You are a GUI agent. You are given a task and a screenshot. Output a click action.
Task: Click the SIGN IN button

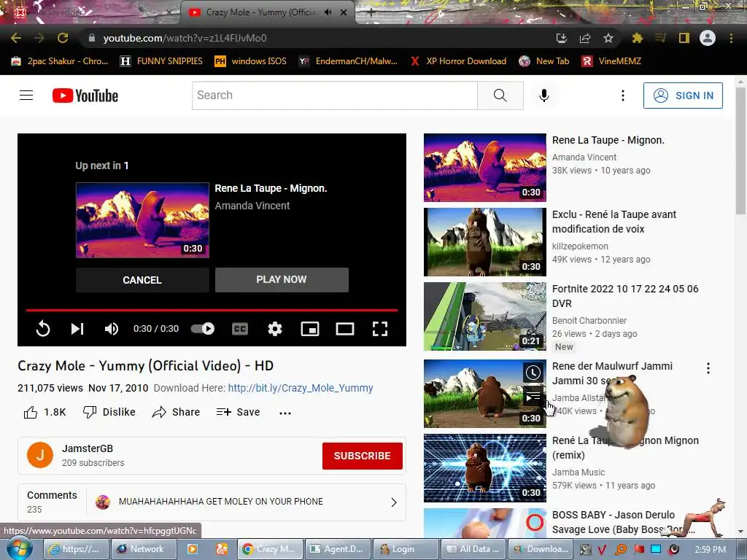point(683,96)
